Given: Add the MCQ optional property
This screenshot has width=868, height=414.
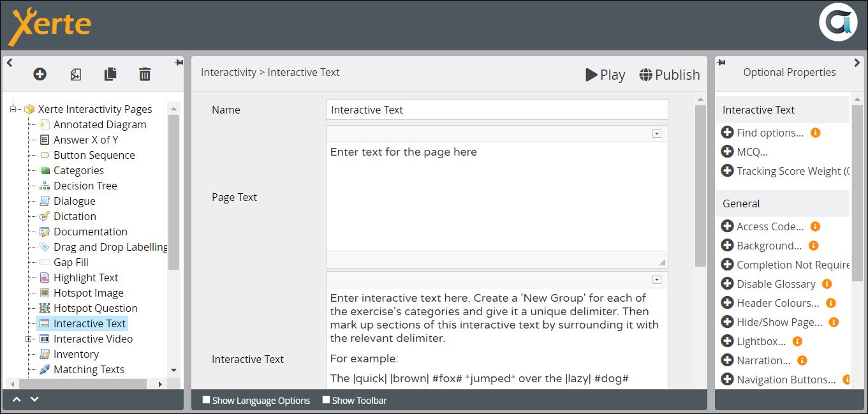Looking at the screenshot, I should point(727,152).
